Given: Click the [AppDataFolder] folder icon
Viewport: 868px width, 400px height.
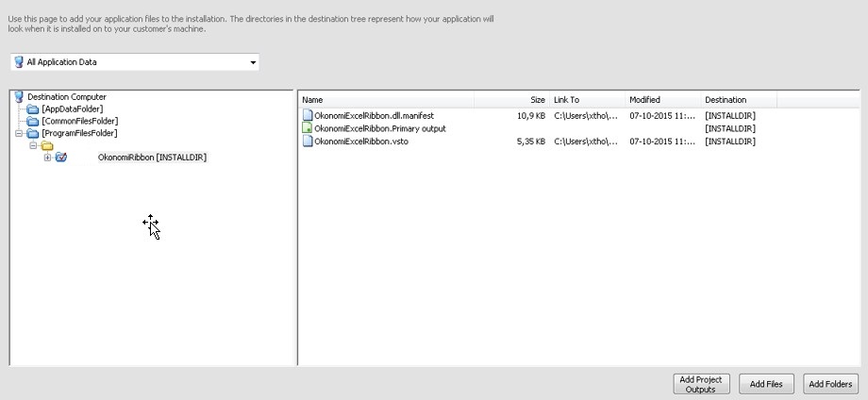Looking at the screenshot, I should coord(33,109).
